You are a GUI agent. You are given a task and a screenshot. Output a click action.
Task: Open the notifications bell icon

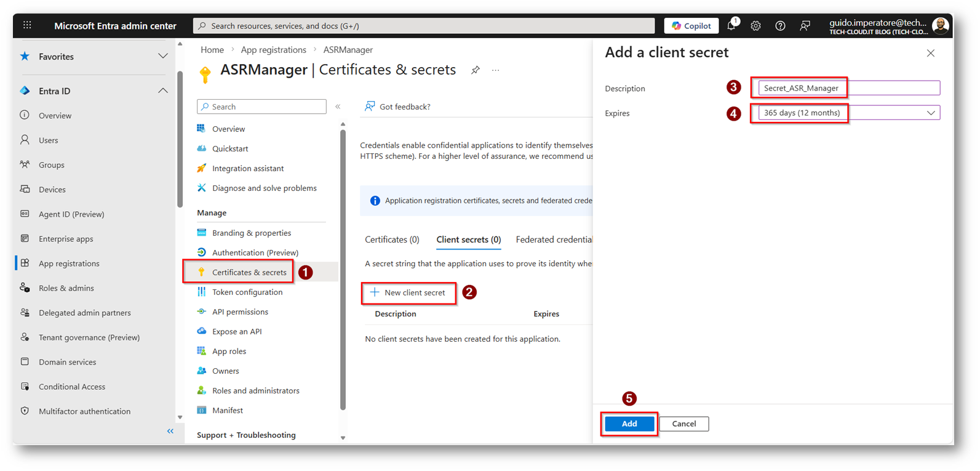pos(731,26)
